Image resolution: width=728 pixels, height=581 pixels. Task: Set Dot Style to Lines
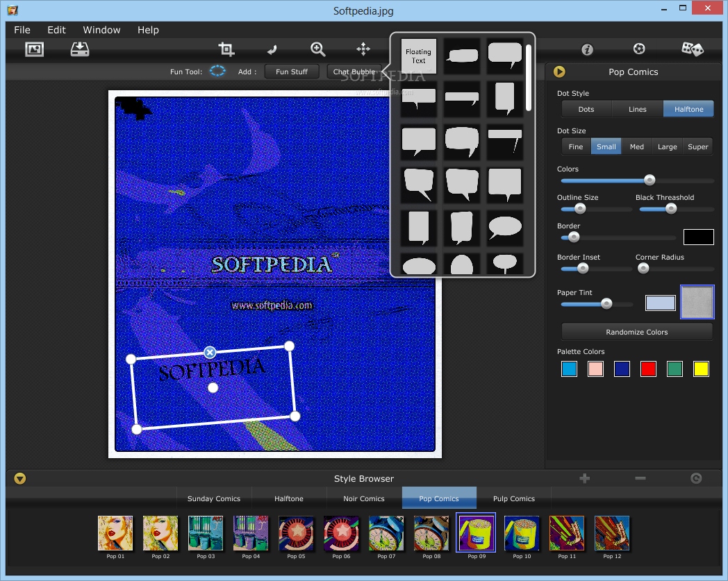(x=638, y=109)
